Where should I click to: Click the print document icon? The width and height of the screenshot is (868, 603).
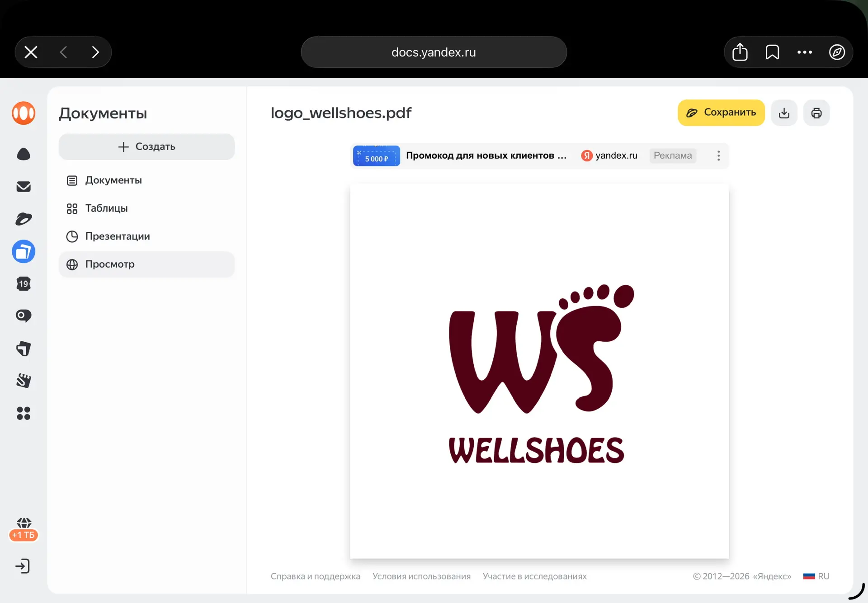[816, 113]
